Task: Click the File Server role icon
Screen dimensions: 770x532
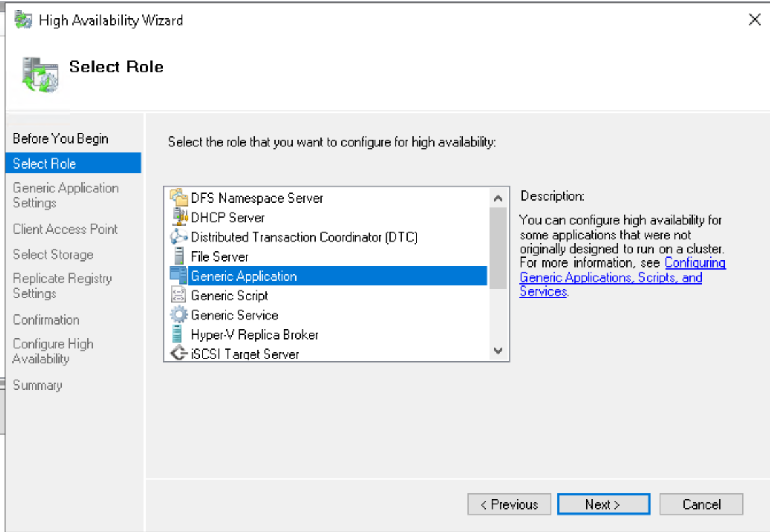Action: (x=179, y=256)
